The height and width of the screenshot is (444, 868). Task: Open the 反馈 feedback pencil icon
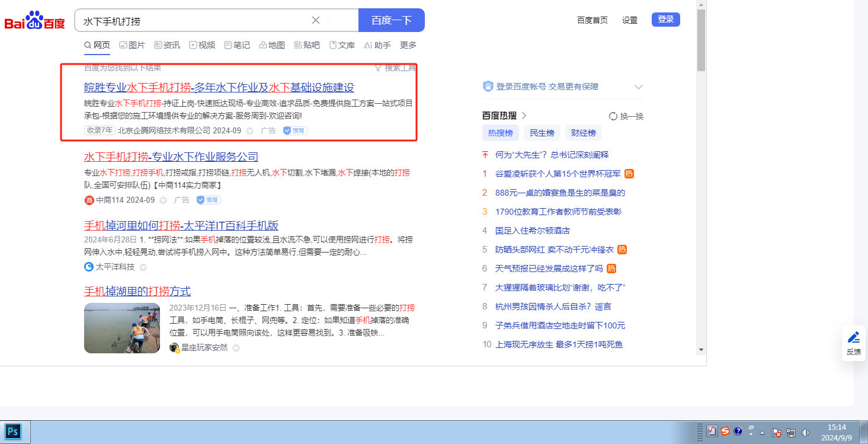pyautogui.click(x=854, y=338)
